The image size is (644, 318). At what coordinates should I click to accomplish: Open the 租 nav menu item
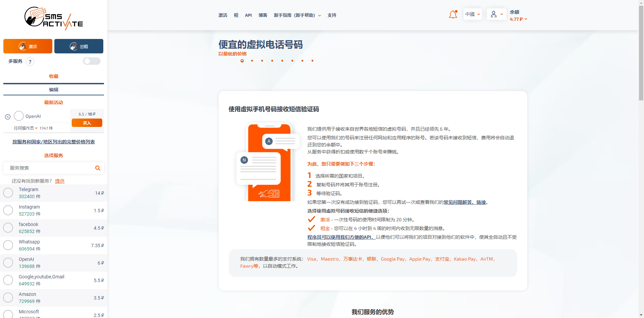(236, 15)
